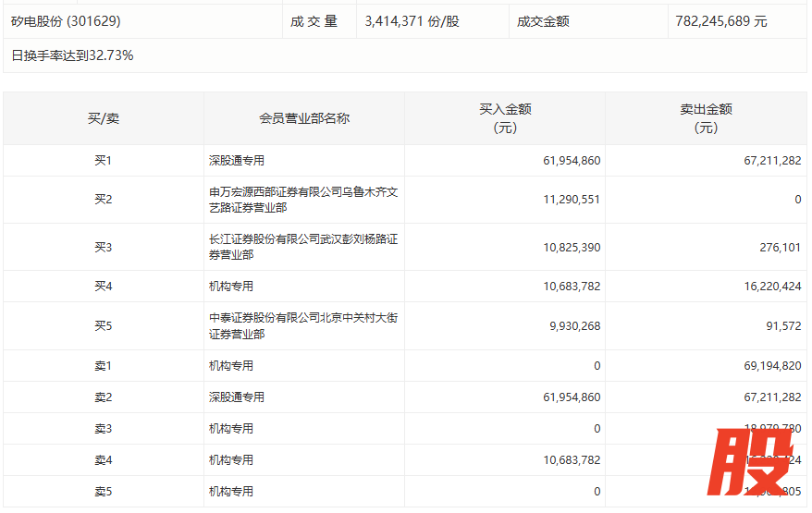
Task: Click the 成交量 value 3,414,371 份/股
Action: 412,21
